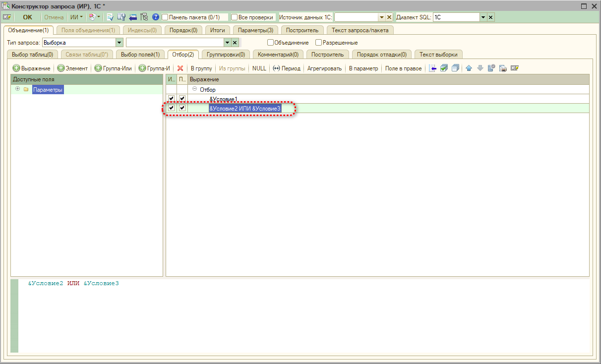Click the Агрегировать button
Screen dimensions: 601x364
click(324, 68)
